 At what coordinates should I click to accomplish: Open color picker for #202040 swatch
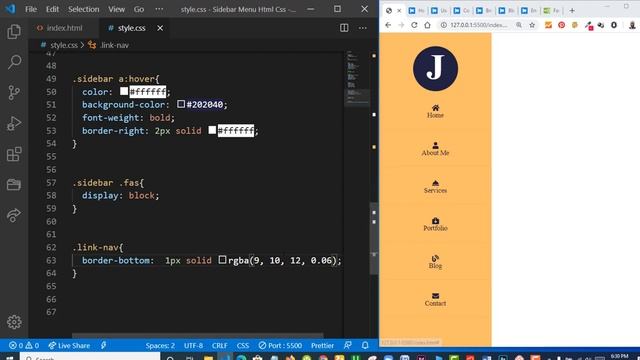point(181,104)
